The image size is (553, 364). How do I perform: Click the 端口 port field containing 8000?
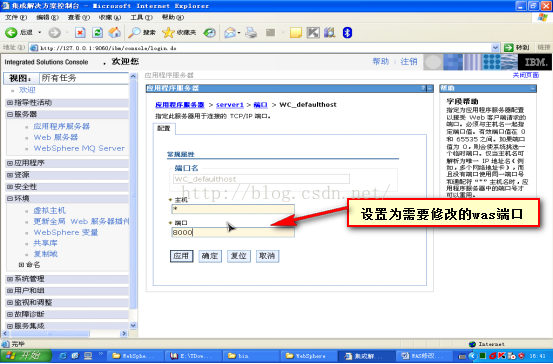233,232
